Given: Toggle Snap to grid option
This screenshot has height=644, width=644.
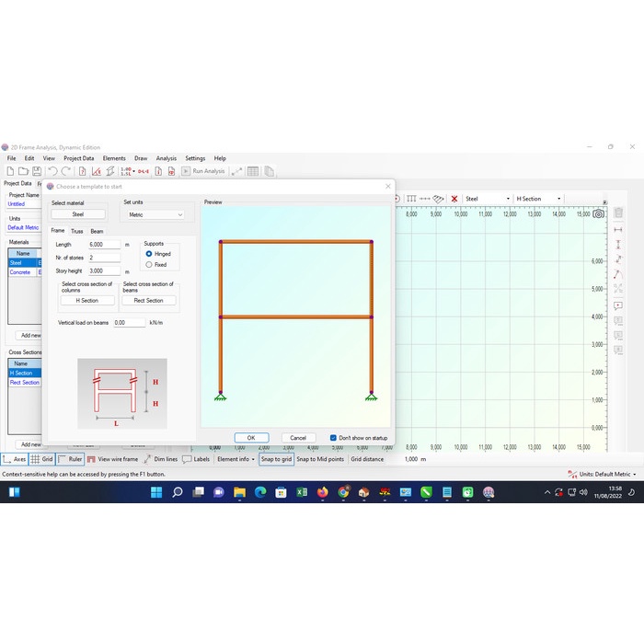Looking at the screenshot, I should point(276,459).
